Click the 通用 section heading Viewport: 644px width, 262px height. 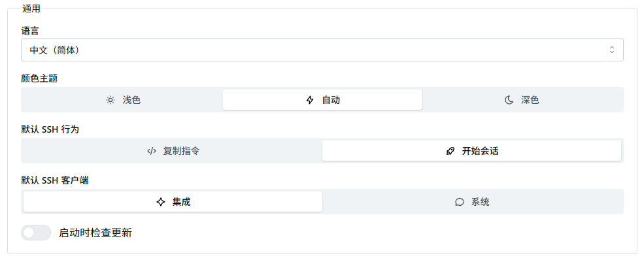31,8
